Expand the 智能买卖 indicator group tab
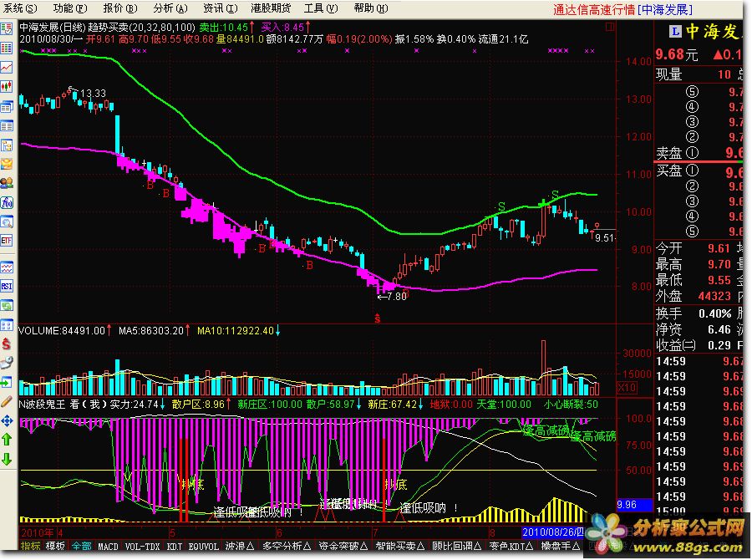 pyautogui.click(x=400, y=546)
